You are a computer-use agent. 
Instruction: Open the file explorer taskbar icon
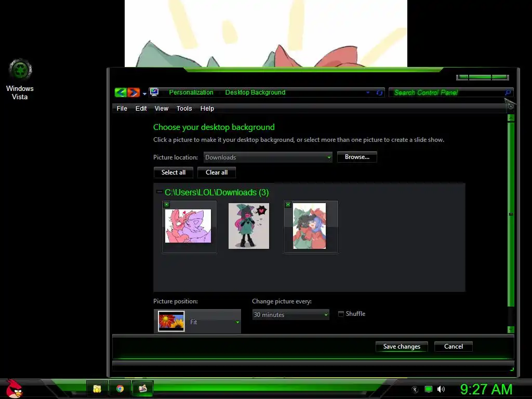[x=97, y=389]
